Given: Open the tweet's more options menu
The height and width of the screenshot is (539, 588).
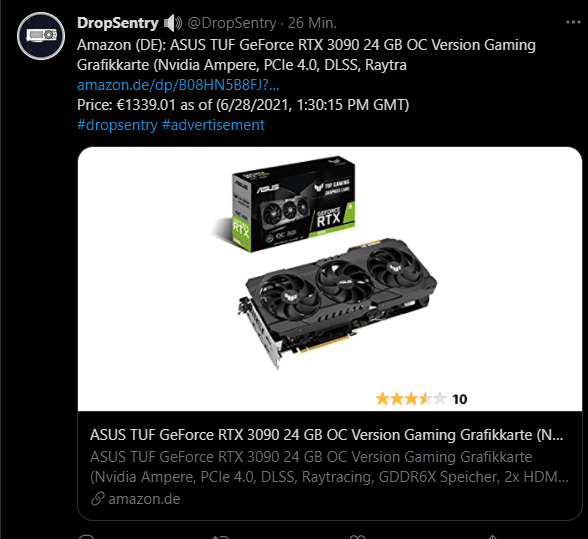Looking at the screenshot, I should (573, 23).
